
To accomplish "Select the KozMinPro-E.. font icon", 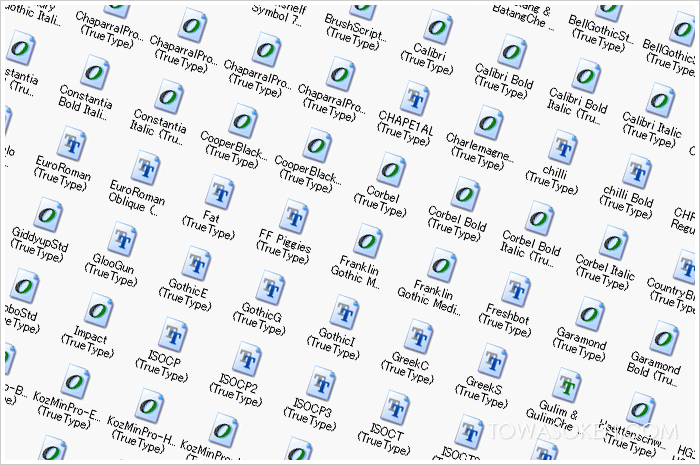I will click(75, 381).
